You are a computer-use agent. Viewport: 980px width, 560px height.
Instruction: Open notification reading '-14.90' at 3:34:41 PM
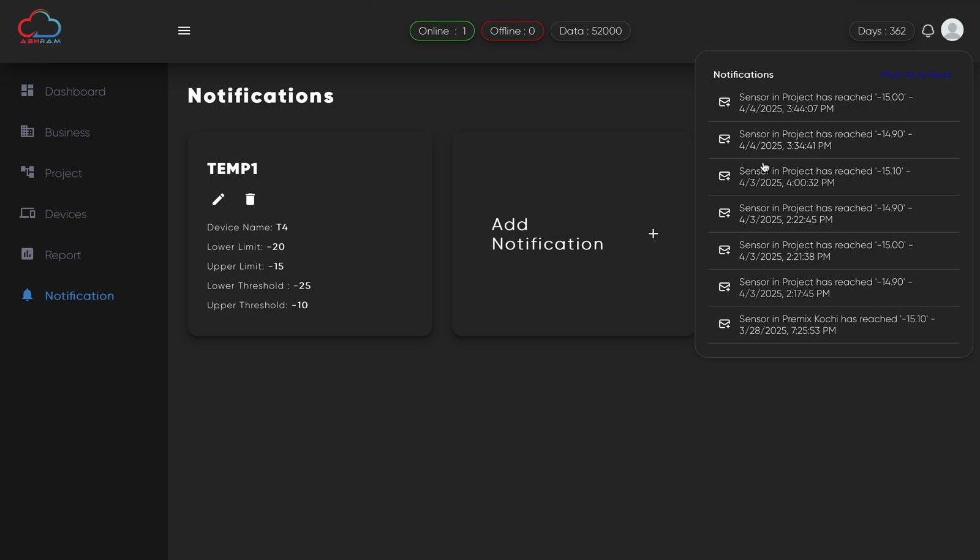[x=834, y=140]
